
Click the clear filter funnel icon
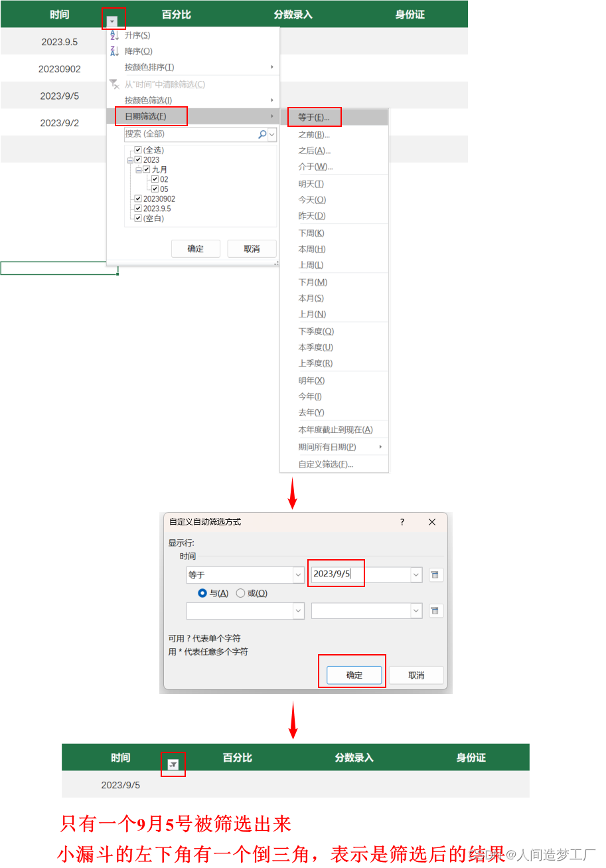[x=114, y=84]
